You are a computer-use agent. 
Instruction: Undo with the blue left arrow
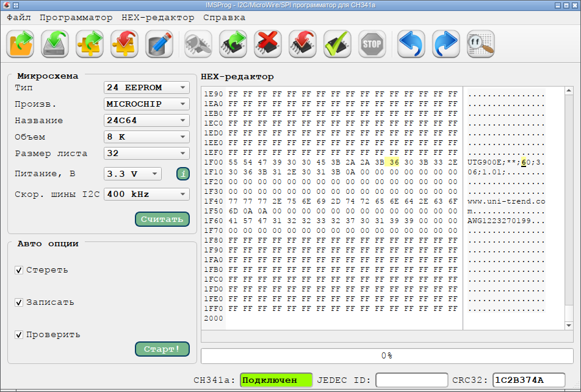[x=411, y=44]
